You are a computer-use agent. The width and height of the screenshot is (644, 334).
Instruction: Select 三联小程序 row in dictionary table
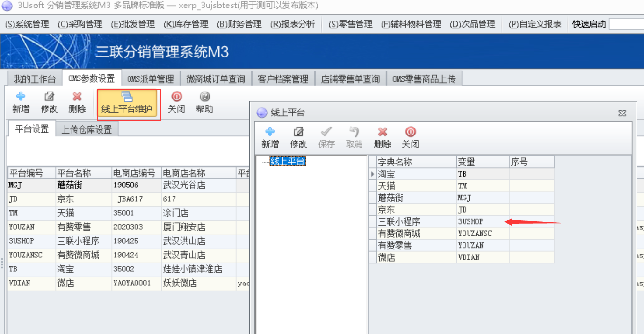[x=462, y=221]
